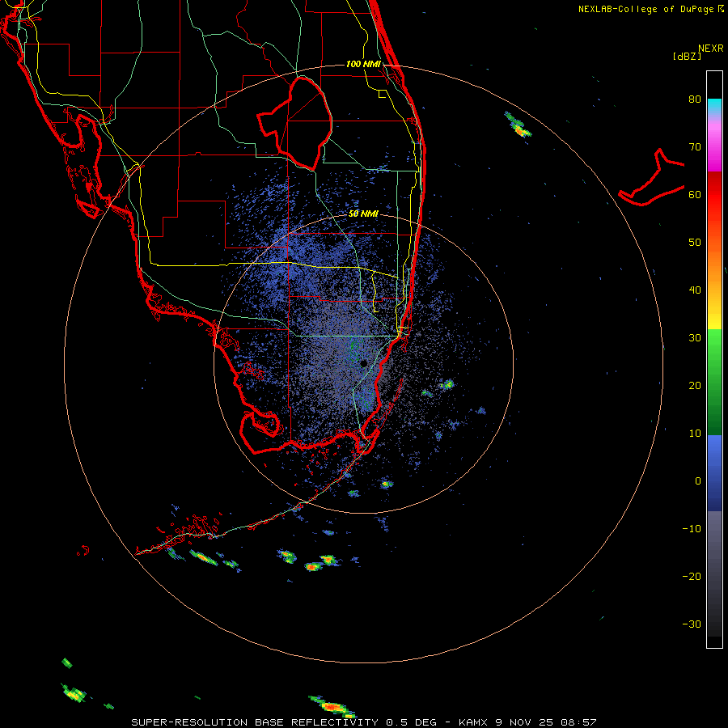Select the -20 dBZ scale value

click(x=692, y=577)
